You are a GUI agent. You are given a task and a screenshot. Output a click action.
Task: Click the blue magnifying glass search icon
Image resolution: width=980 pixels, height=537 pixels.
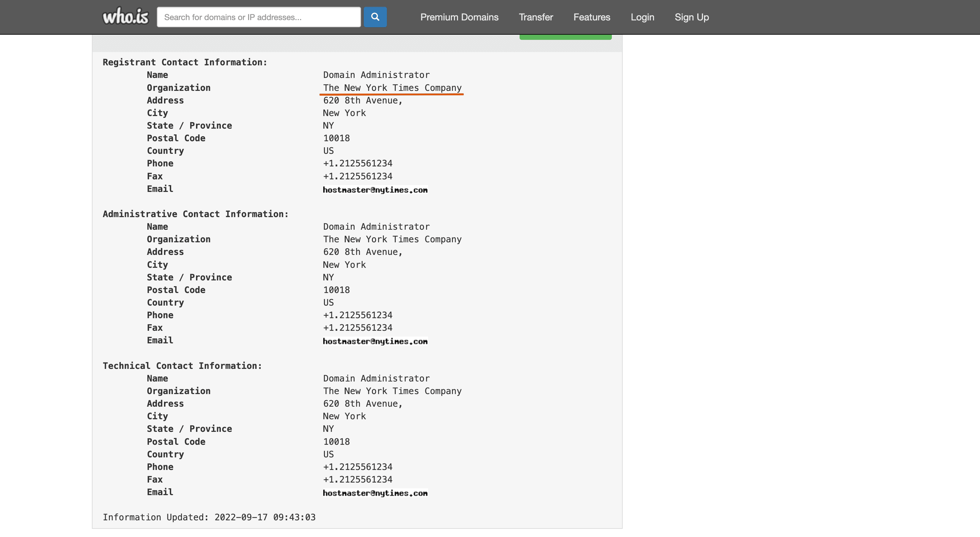(375, 17)
